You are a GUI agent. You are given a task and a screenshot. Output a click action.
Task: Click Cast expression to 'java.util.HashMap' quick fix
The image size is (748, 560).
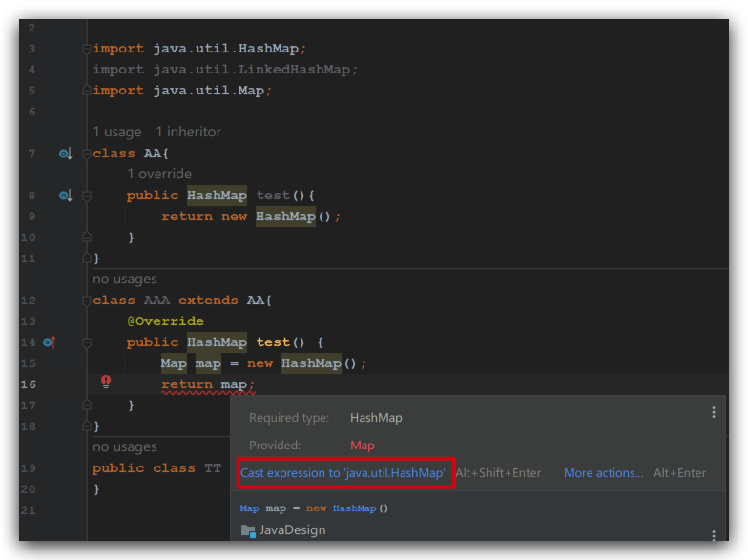[343, 473]
